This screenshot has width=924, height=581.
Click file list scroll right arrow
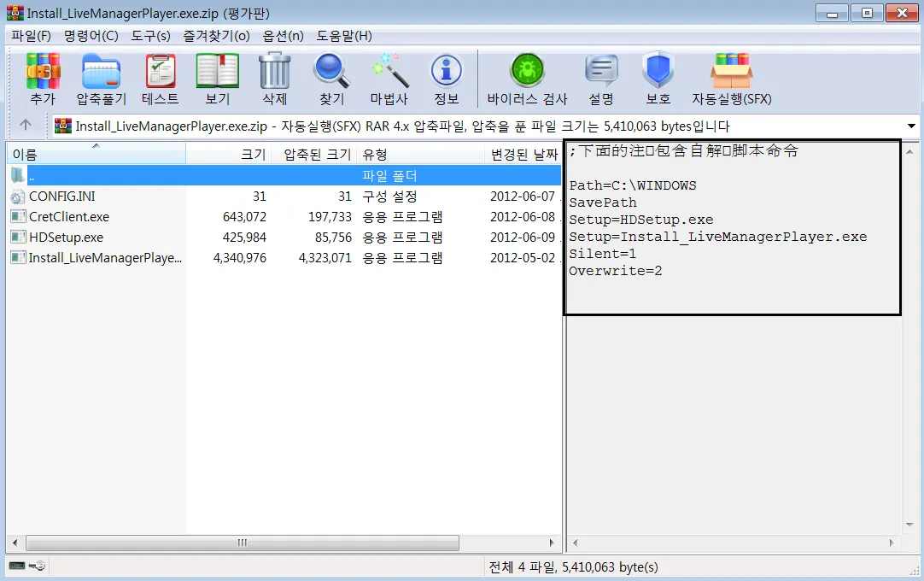coord(552,543)
